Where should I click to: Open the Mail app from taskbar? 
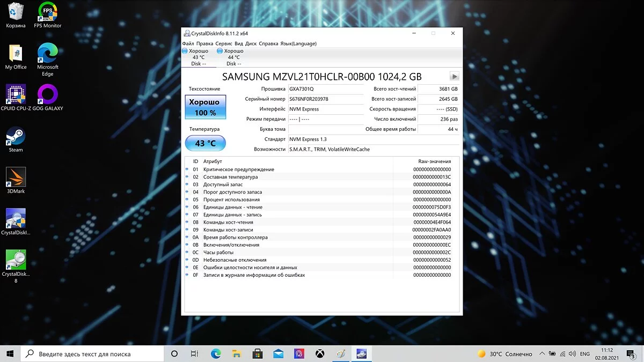279,353
